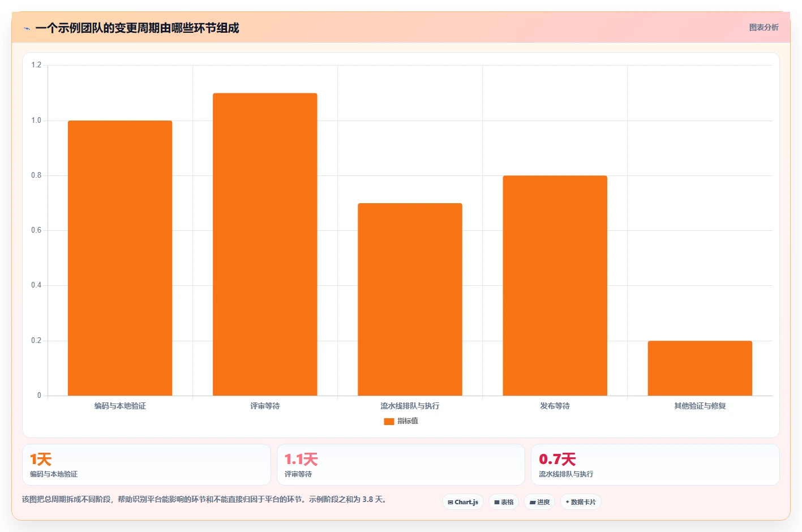The width and height of the screenshot is (802, 532).
Task: Open the 1天 编码与本地验证 data card
Action: point(147,465)
